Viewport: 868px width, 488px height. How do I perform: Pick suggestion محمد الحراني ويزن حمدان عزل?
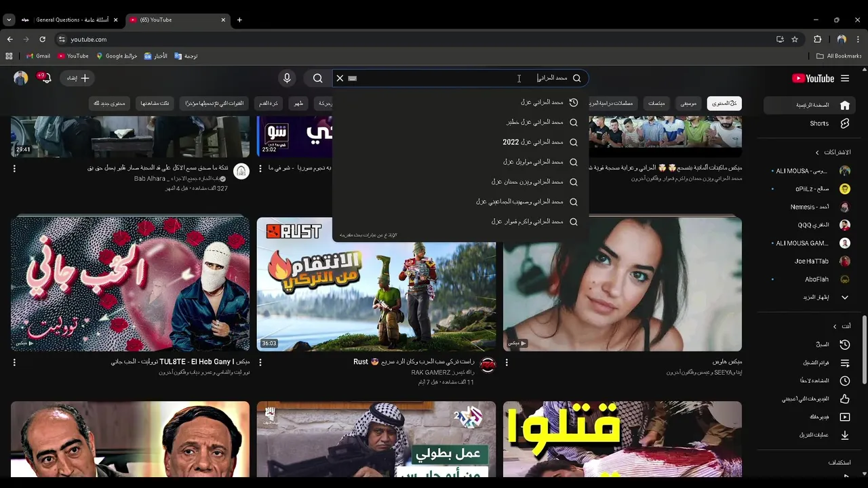coord(461,182)
